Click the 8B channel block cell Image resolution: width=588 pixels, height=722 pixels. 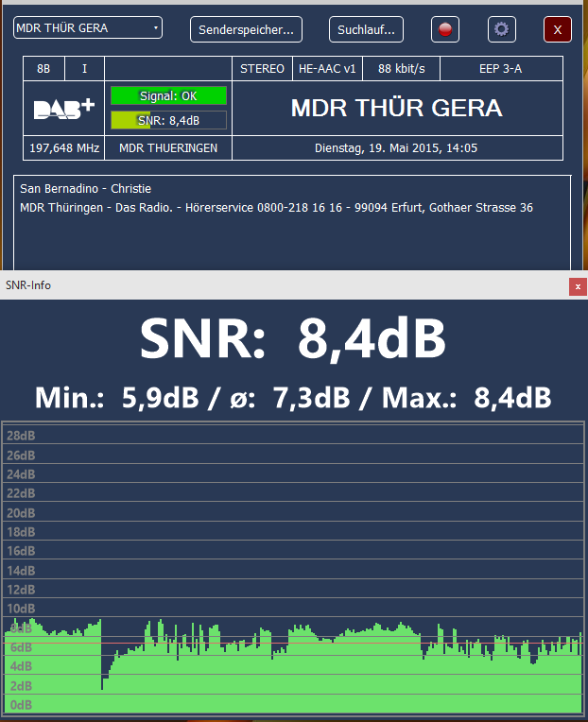[43, 69]
